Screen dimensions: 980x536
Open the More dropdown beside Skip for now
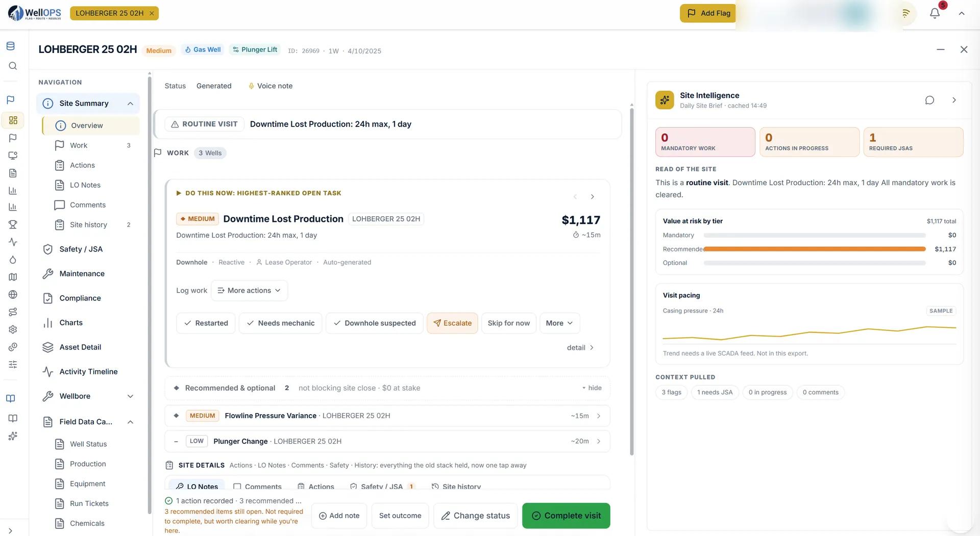pyautogui.click(x=559, y=323)
